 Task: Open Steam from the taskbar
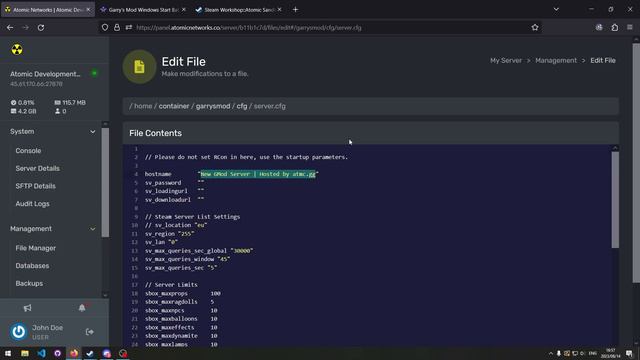tap(90, 353)
